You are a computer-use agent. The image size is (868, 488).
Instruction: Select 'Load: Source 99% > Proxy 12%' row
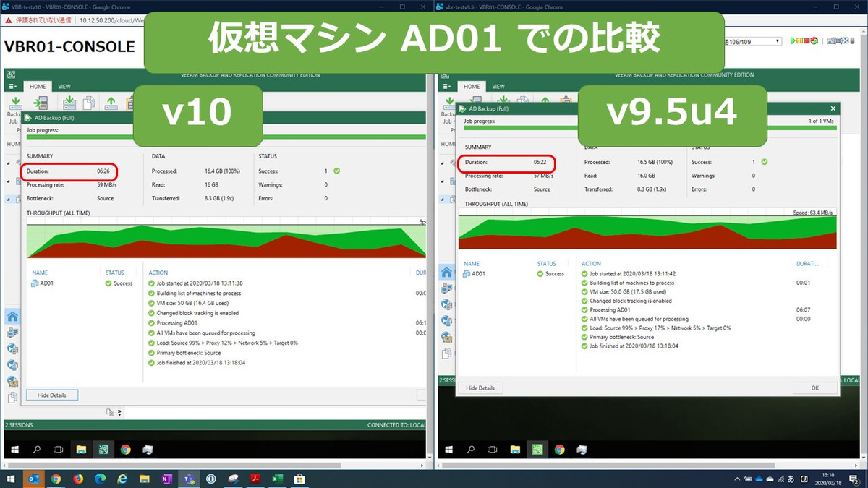pos(223,343)
